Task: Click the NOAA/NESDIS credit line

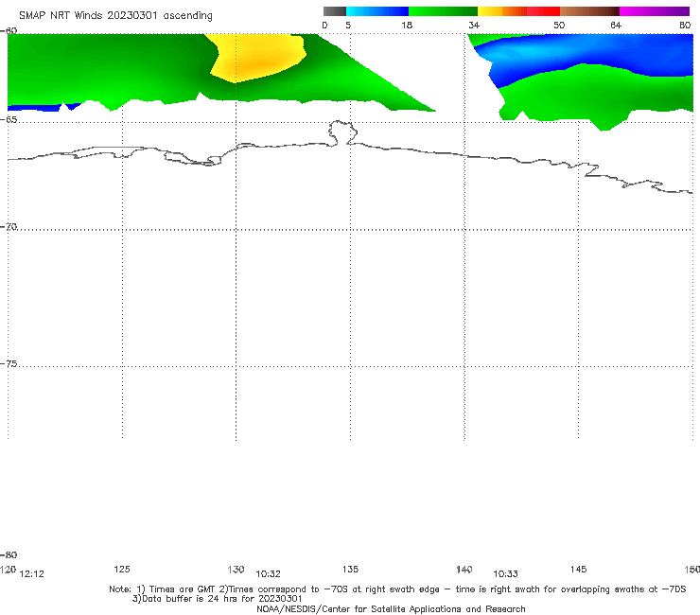Action: click(391, 609)
